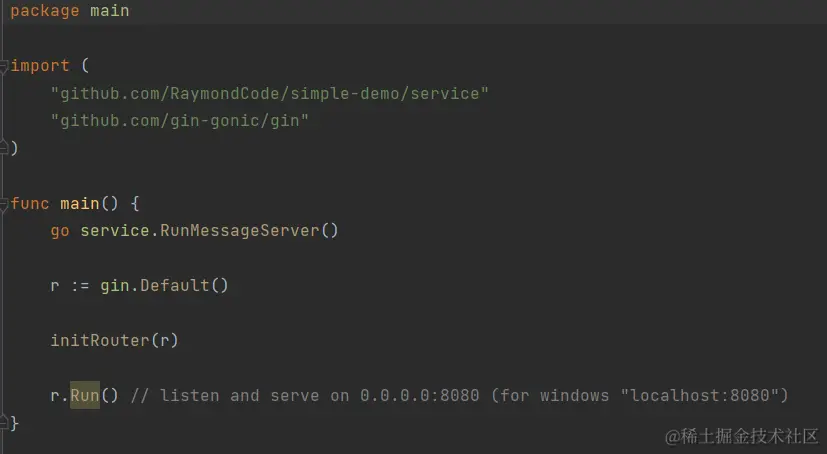Click the "localhost:8080" text in comment
827x454 pixels.
pos(700,395)
